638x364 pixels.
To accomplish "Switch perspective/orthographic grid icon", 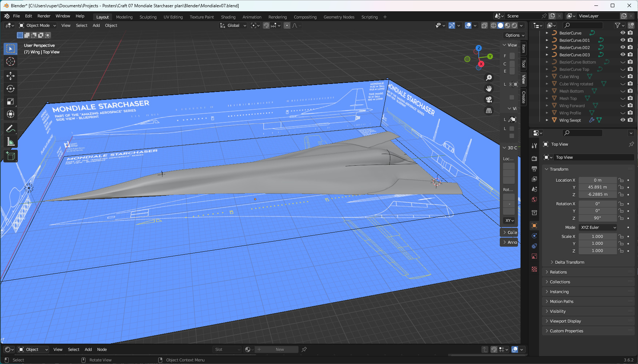I will tap(489, 110).
